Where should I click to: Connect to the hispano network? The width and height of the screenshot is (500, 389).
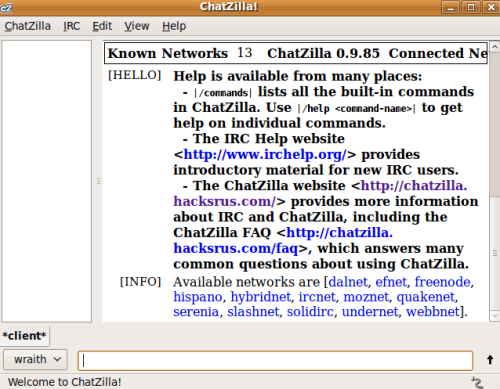point(198,297)
